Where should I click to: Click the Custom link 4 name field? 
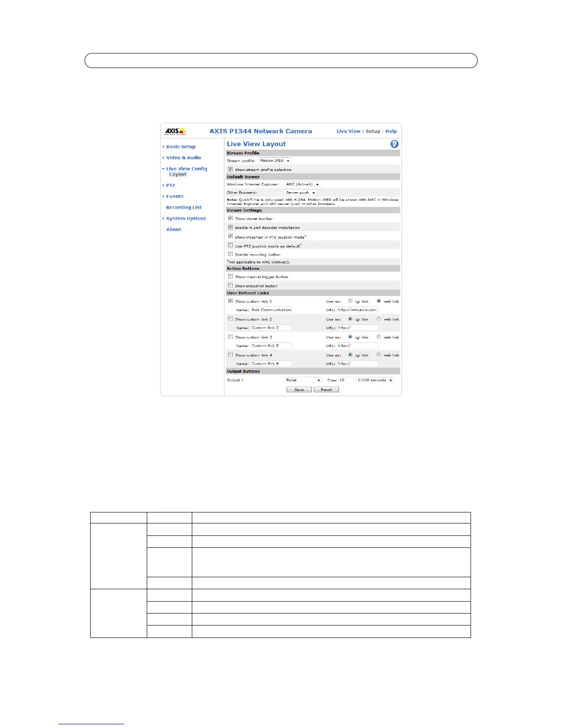point(271,364)
